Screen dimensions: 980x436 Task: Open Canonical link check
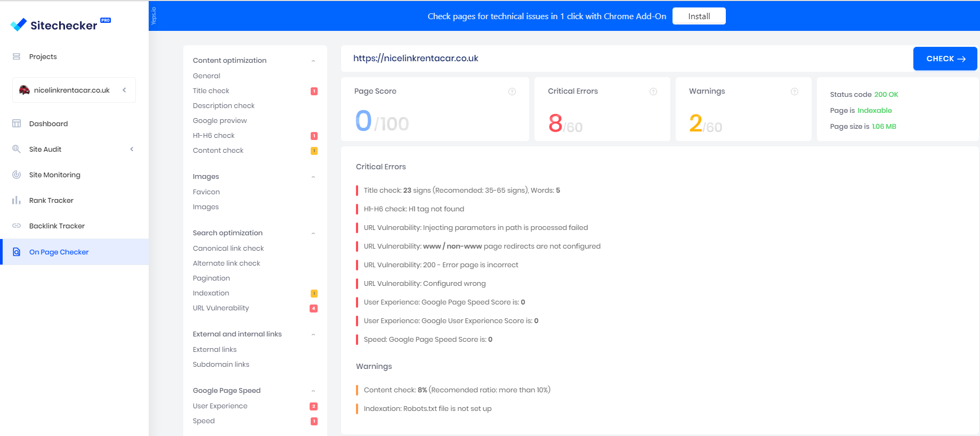coord(229,248)
